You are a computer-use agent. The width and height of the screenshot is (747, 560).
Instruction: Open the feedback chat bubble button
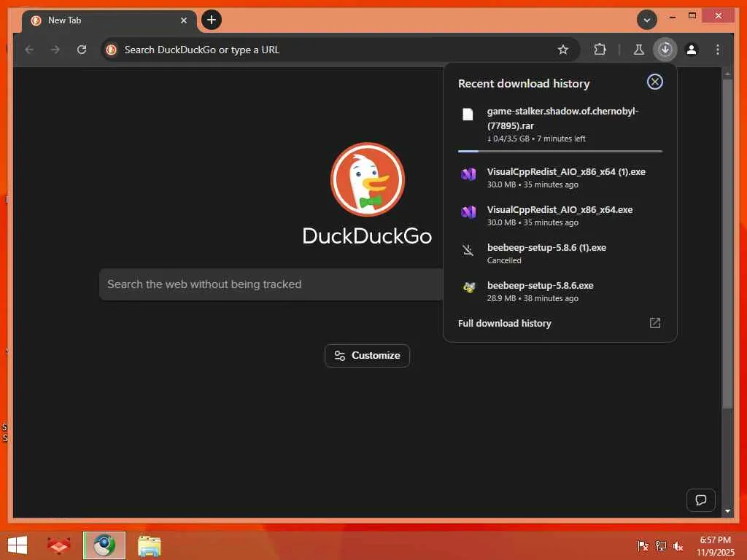point(700,500)
